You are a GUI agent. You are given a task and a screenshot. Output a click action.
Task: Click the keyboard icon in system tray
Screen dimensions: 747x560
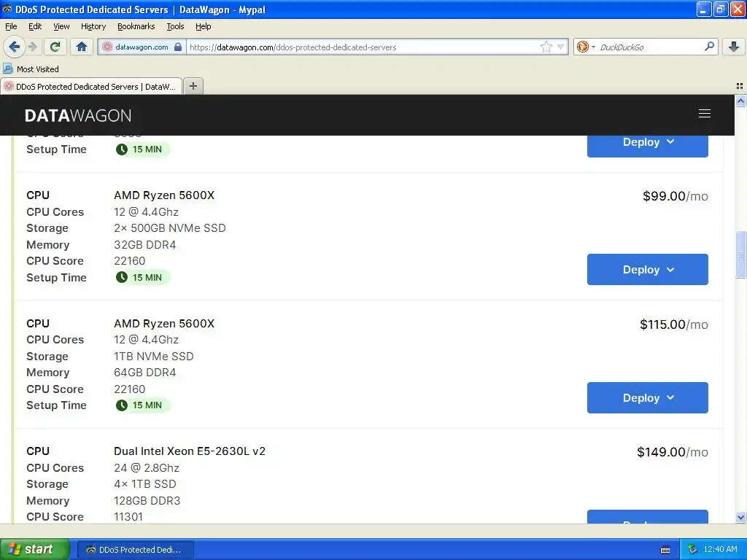click(x=665, y=550)
